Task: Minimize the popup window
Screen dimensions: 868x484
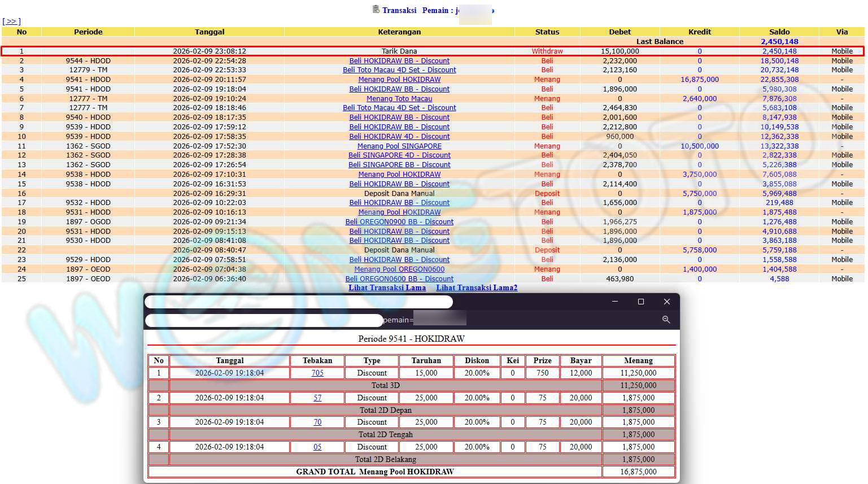Action: pyautogui.click(x=615, y=302)
